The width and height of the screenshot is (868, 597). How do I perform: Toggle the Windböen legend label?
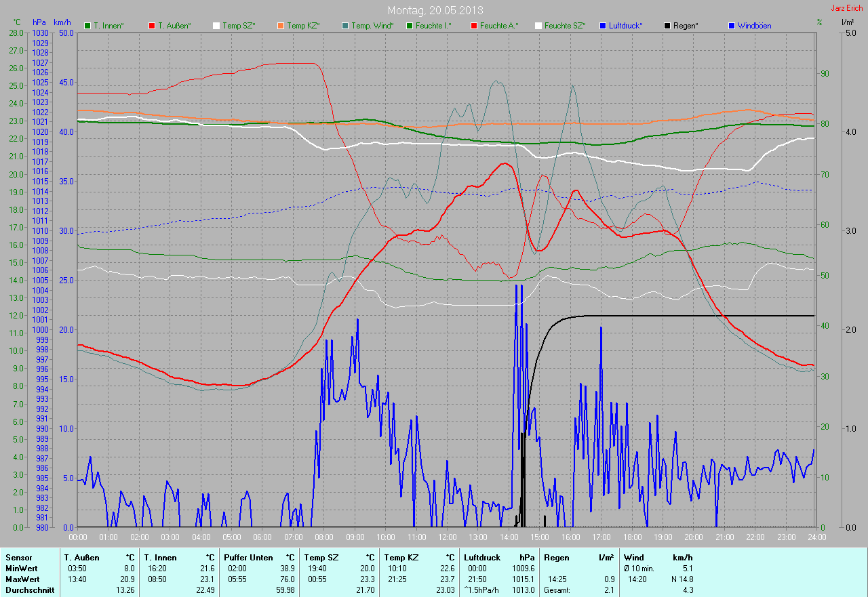(754, 26)
